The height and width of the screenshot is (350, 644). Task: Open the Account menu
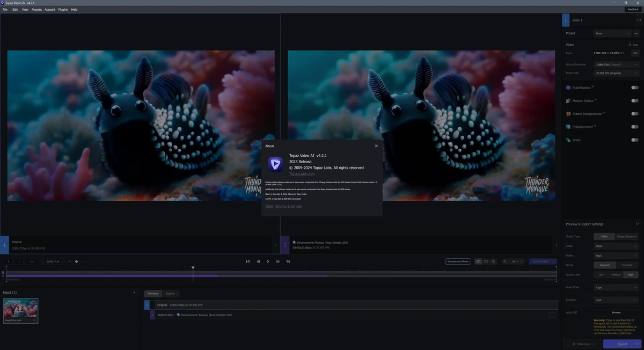tap(50, 10)
